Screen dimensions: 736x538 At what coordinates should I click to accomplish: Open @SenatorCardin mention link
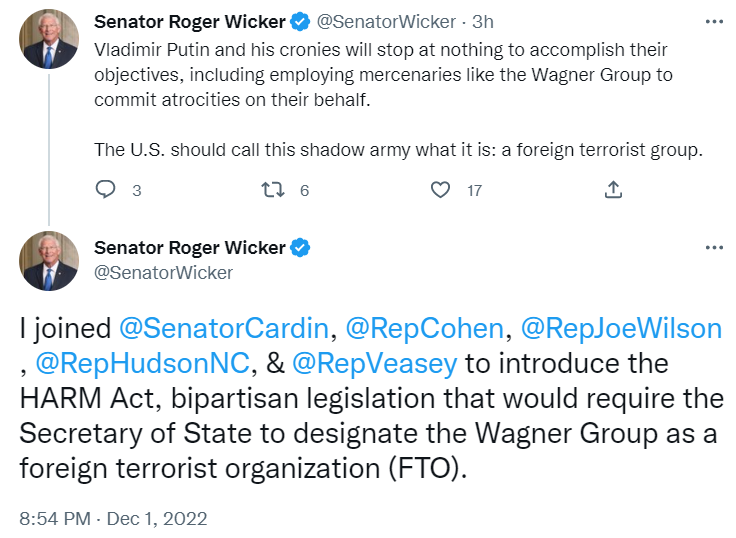(223, 327)
